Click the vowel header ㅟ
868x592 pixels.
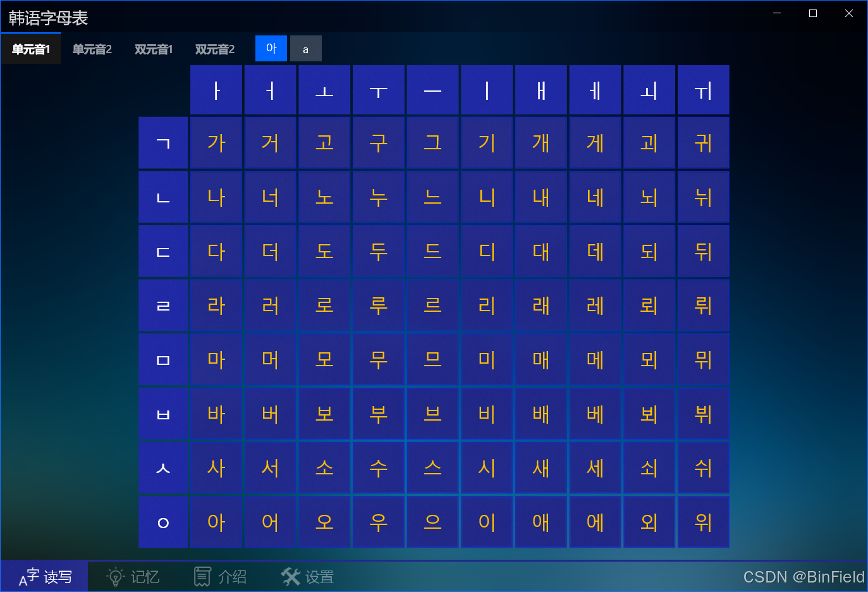coord(704,90)
